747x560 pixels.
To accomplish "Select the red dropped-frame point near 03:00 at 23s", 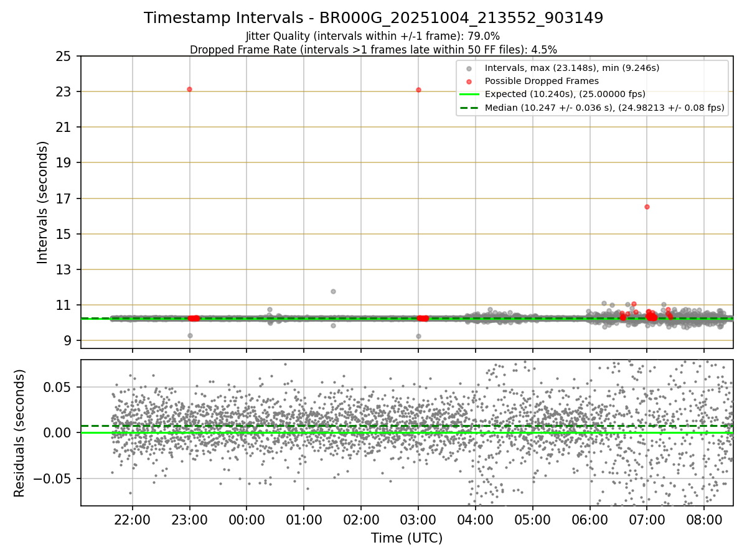I will tap(418, 90).
